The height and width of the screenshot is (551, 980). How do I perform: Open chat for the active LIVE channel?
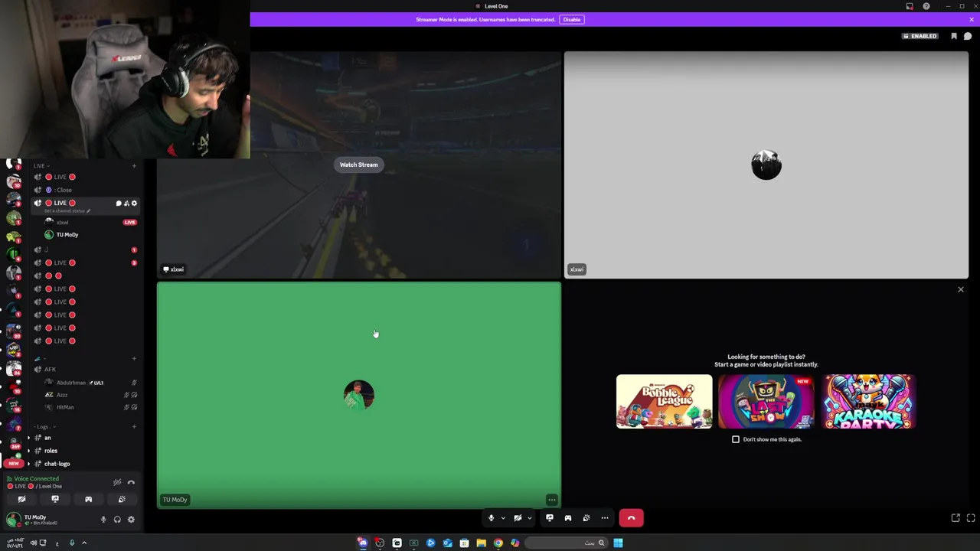click(x=119, y=203)
